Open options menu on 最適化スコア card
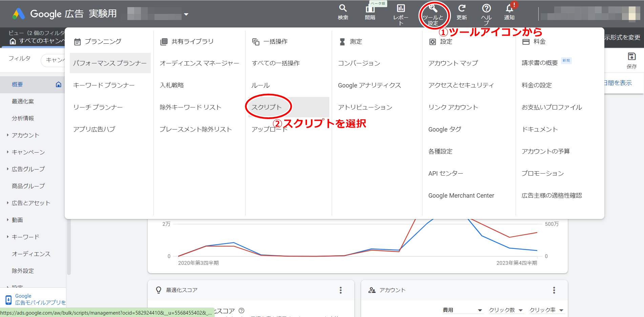644x317 pixels. pos(341,290)
